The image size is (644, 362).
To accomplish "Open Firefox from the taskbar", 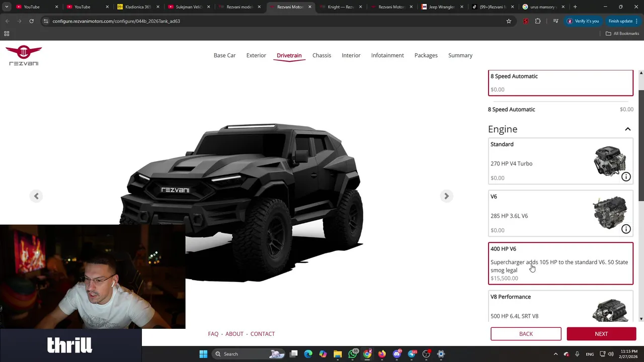I will 382,354.
